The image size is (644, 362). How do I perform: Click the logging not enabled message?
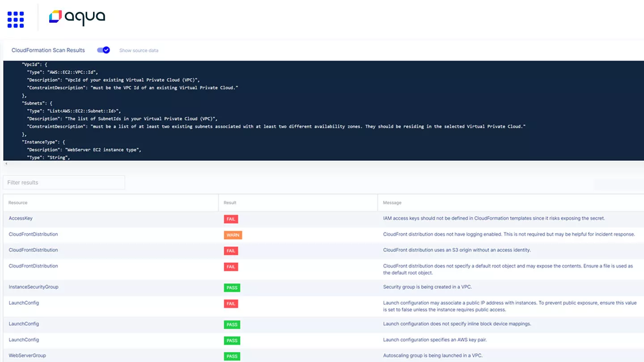509,234
